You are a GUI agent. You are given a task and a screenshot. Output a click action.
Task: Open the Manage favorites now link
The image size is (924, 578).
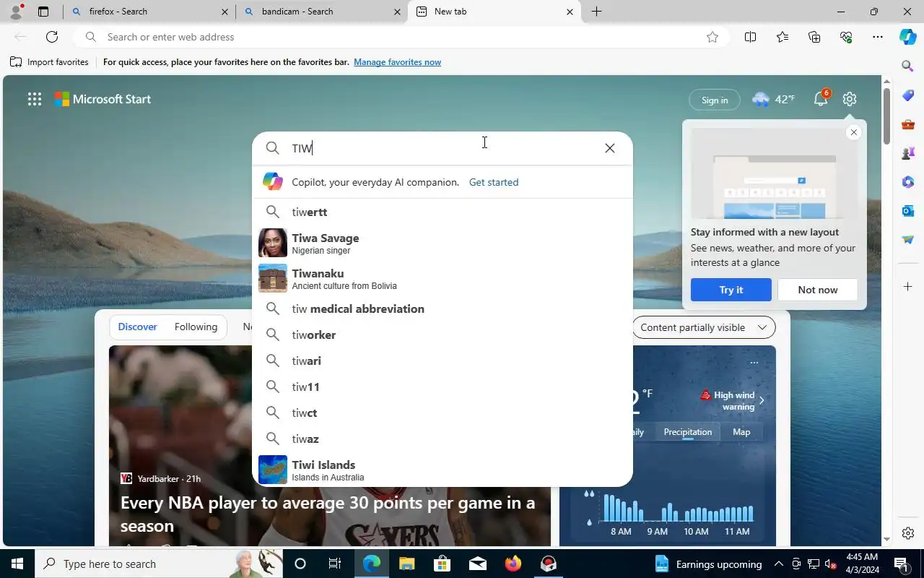tap(397, 62)
